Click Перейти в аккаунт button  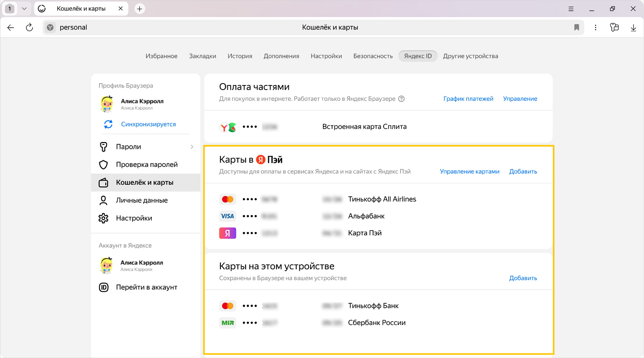pyautogui.click(x=146, y=287)
